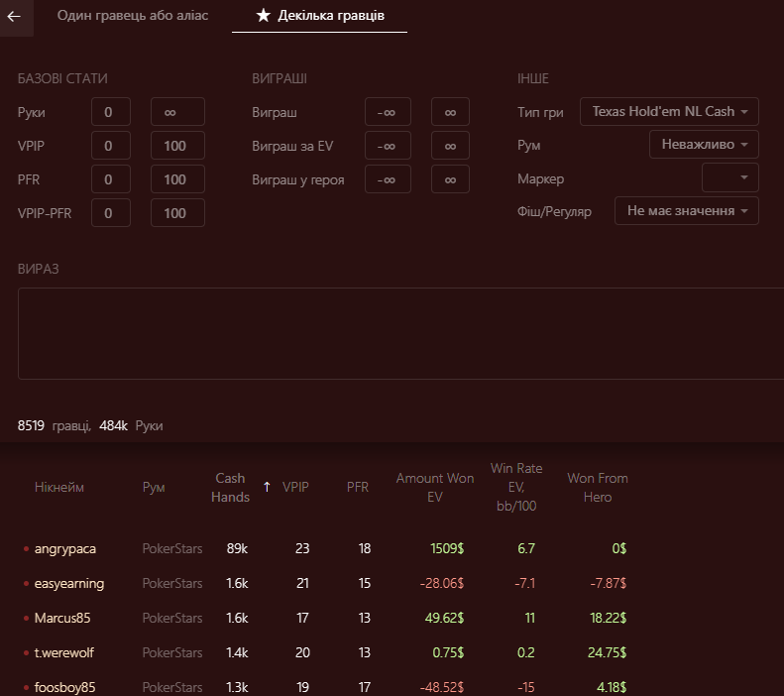The image size is (784, 696).
Task: Click the Виграш у героя minimum field
Action: 388,179
